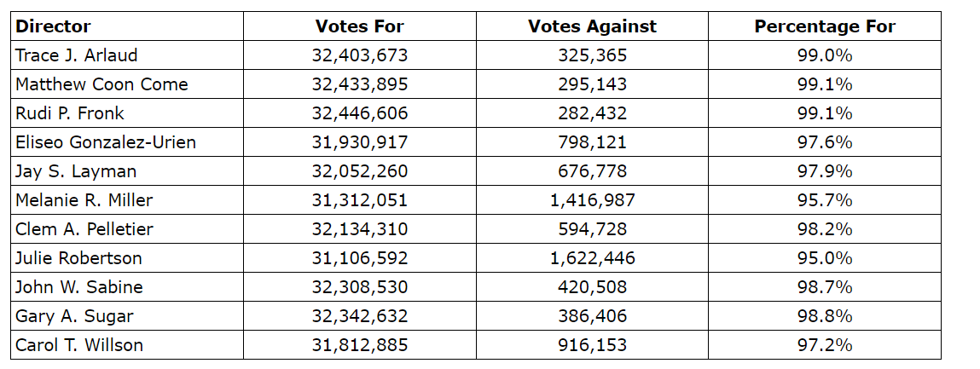Click the Director column header
980x369 pixels.
point(53,26)
